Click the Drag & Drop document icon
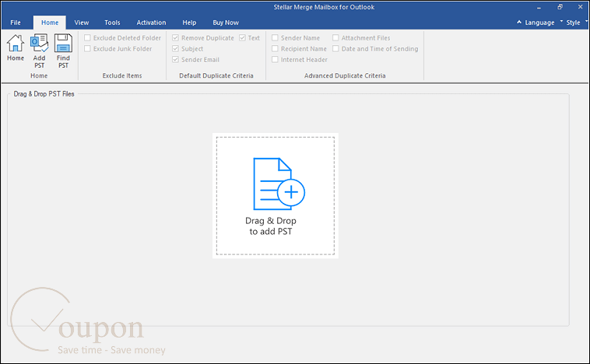 pos(279,184)
